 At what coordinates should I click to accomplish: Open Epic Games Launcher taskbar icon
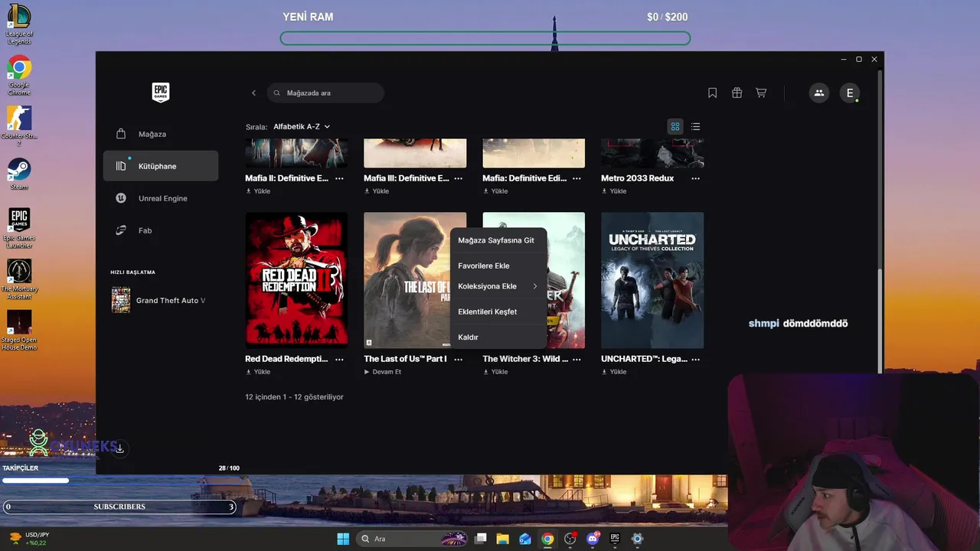pos(615,539)
